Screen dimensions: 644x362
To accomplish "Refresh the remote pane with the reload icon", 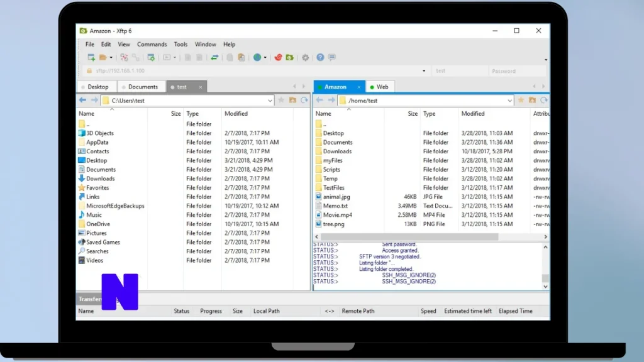I will (544, 100).
